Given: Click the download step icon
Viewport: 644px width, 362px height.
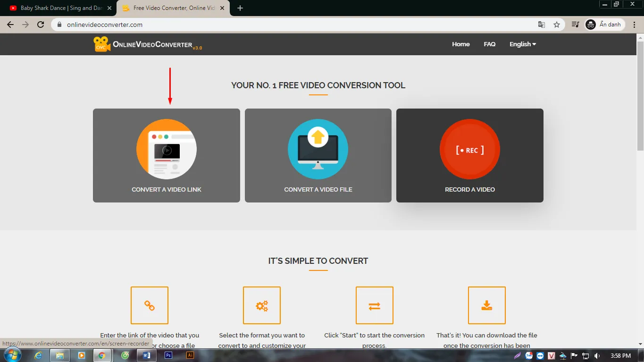Looking at the screenshot, I should [x=487, y=305].
